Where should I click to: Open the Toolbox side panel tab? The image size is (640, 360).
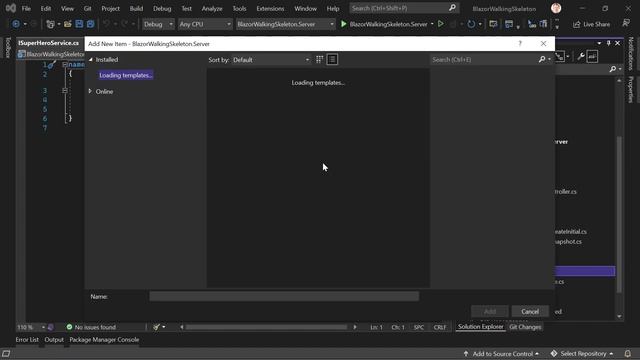point(7,47)
